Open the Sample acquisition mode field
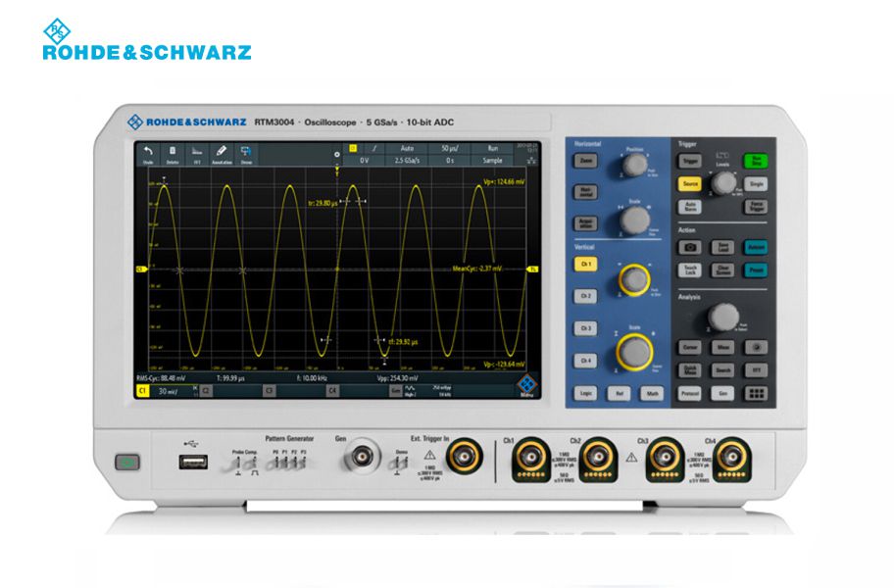 (x=493, y=161)
